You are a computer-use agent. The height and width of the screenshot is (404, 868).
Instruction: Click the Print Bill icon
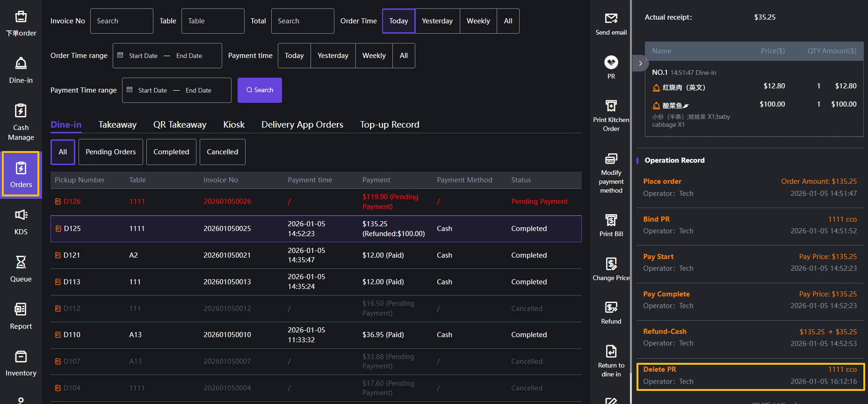pyautogui.click(x=611, y=220)
